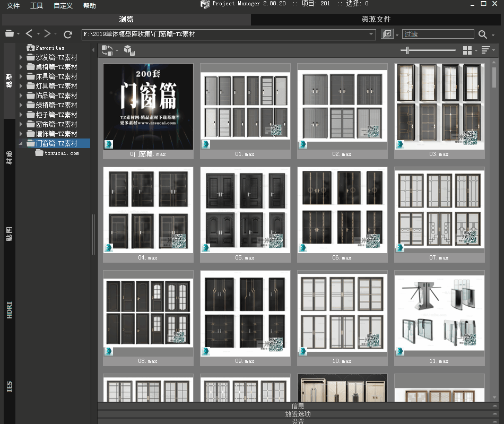Click the sort lines icon

tap(485, 50)
